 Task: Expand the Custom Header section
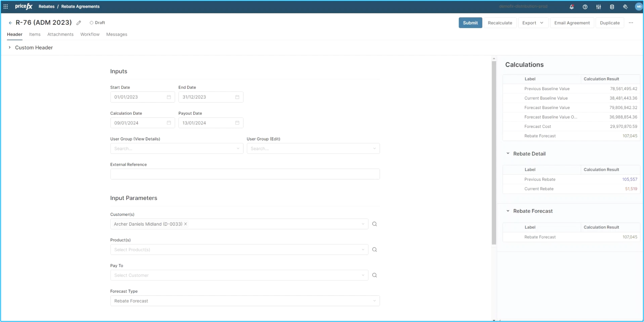[x=10, y=48]
